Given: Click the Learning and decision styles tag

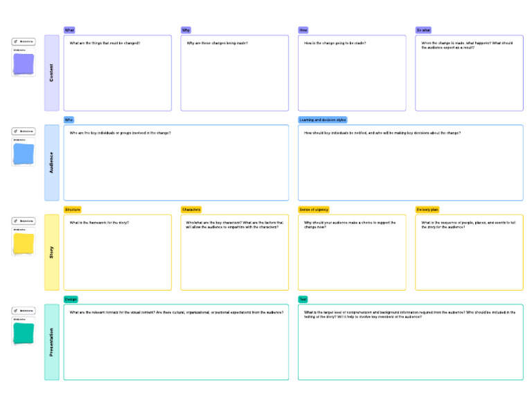Looking at the screenshot, I should point(323,120).
